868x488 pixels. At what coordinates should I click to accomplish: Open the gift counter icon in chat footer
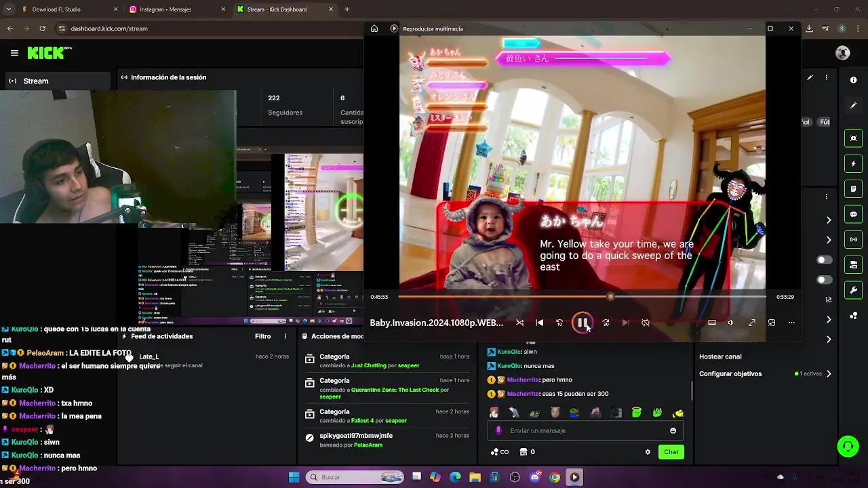pyautogui.click(x=527, y=452)
